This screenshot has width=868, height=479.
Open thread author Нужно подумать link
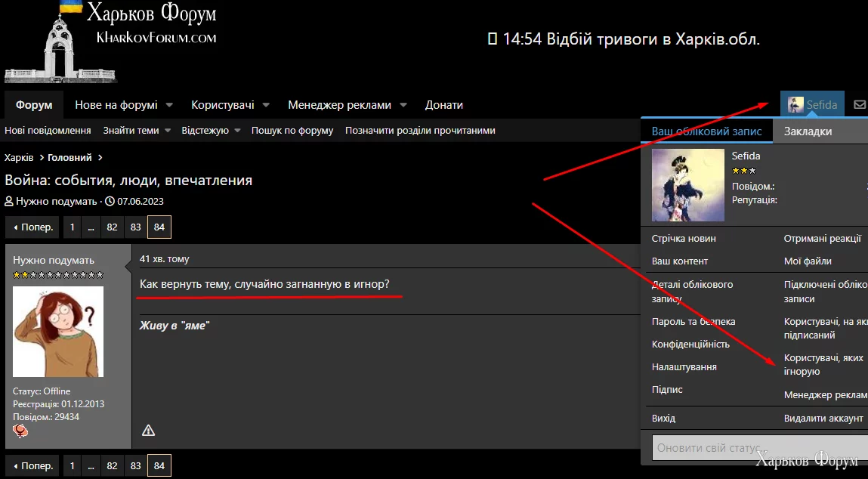point(57,202)
